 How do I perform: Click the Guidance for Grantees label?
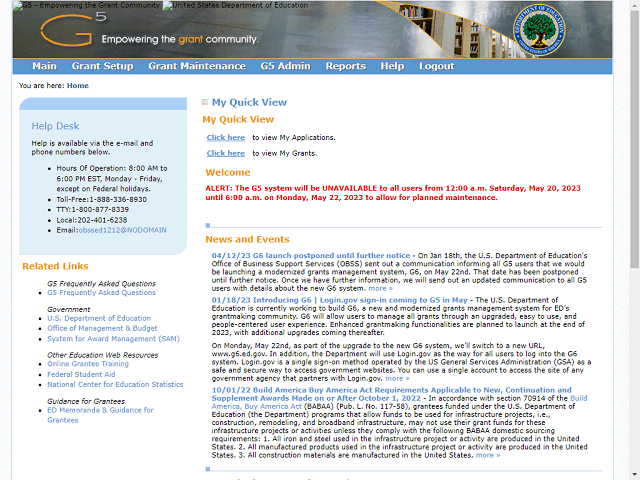tap(86, 401)
